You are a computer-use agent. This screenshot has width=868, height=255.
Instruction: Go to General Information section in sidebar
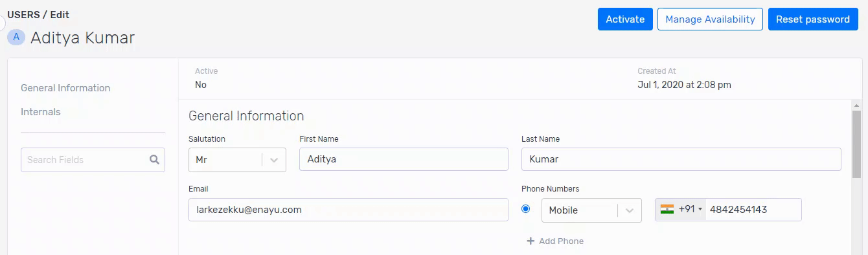65,88
